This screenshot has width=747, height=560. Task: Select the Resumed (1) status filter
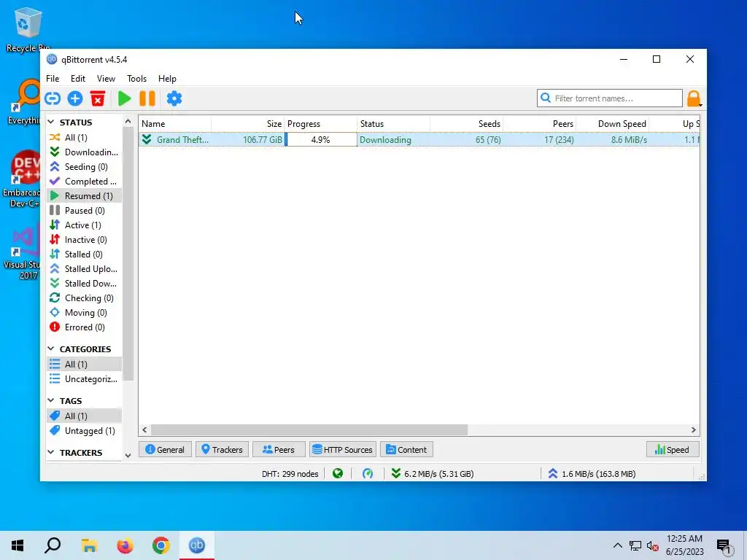coord(84,195)
